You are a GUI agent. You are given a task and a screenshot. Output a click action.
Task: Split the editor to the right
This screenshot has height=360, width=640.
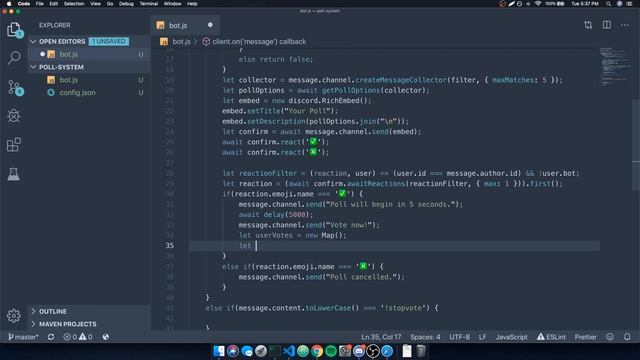coord(607,25)
